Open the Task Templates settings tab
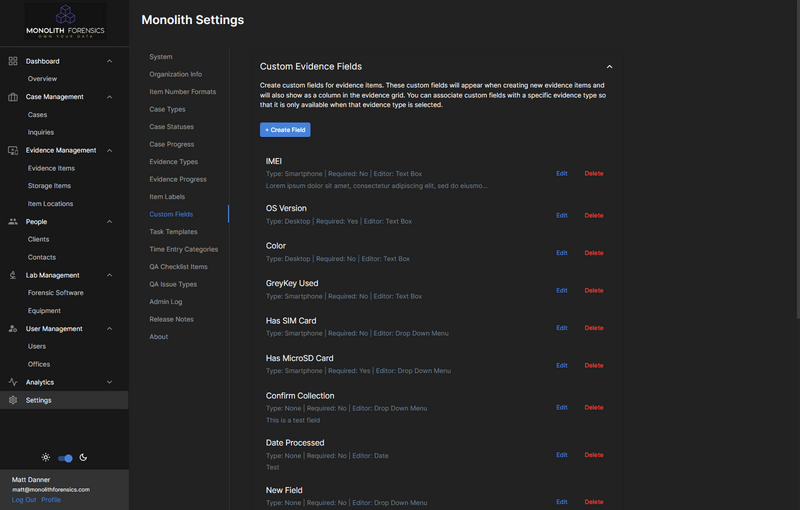Image resolution: width=800 pixels, height=510 pixels. (x=173, y=232)
